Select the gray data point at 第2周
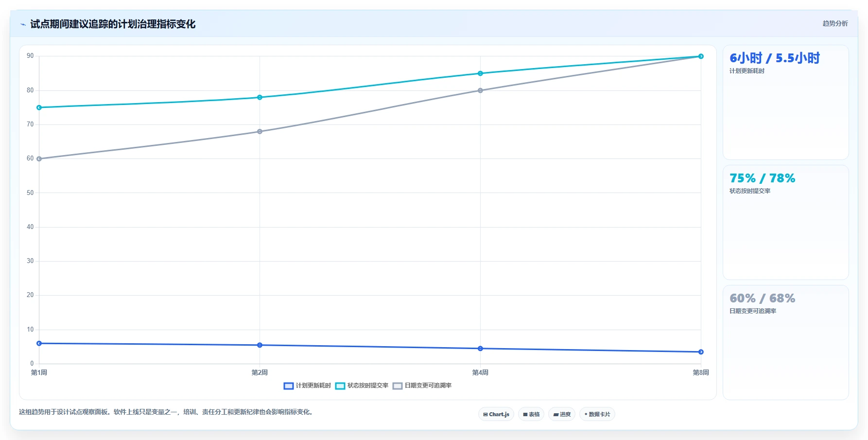The height and width of the screenshot is (440, 868). pos(260,131)
